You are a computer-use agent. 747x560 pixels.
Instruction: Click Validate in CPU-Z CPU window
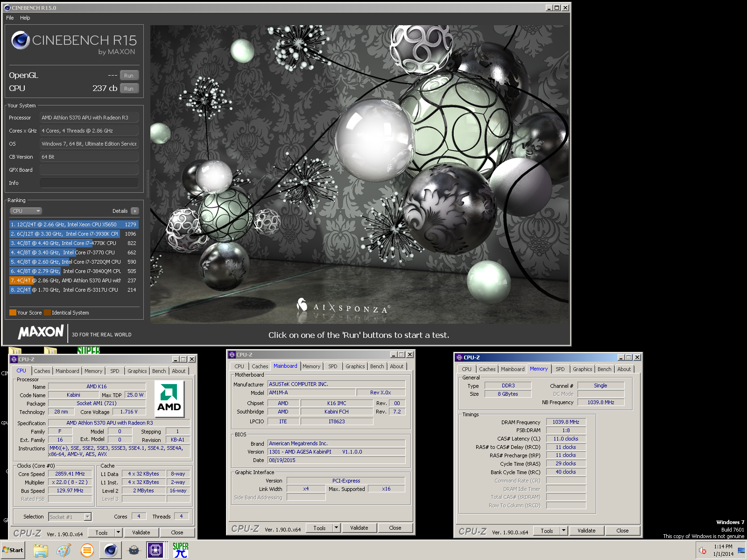click(x=141, y=532)
